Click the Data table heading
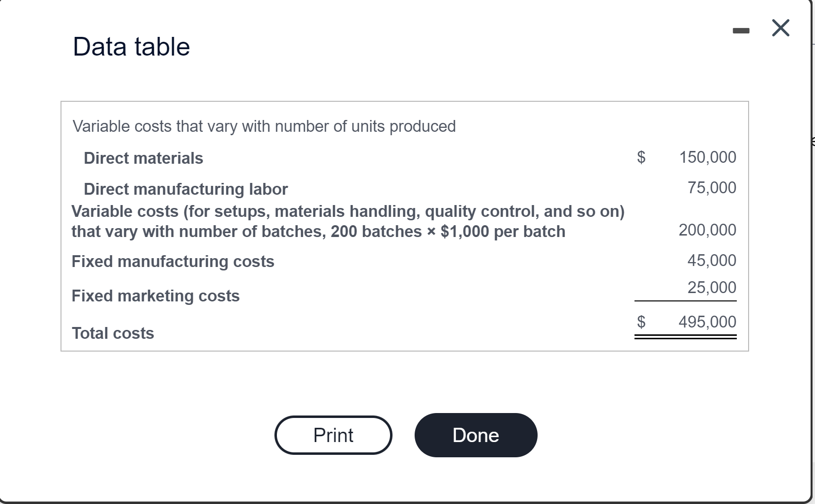Viewport: 815px width, 504px height. 131,47
